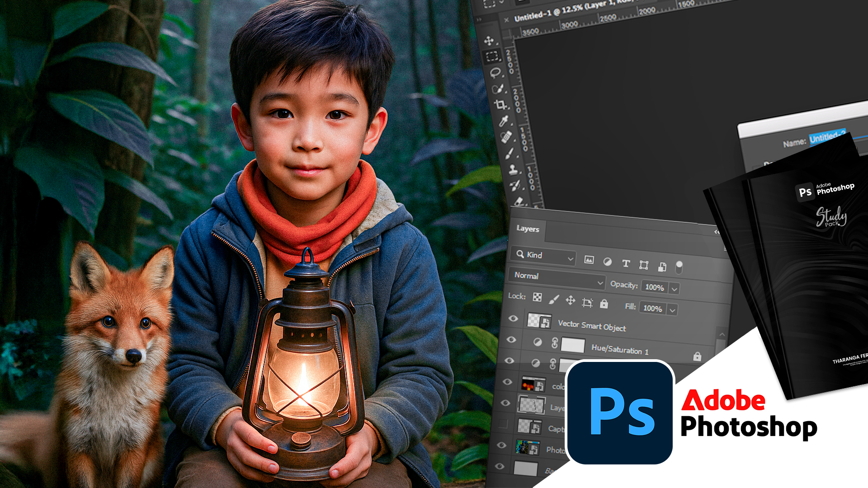Screen dimensions: 868x488
Task: Select the Quick Selection tool
Action: point(498,89)
